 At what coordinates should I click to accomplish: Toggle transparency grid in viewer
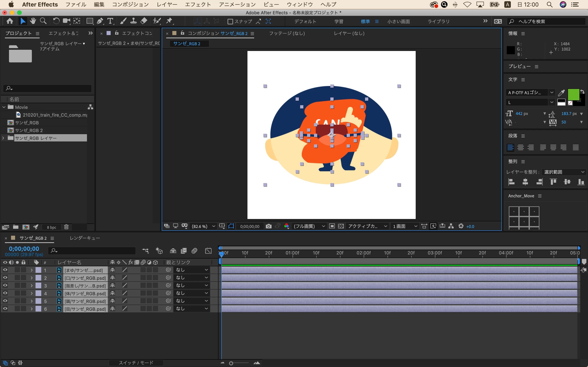[341, 226]
